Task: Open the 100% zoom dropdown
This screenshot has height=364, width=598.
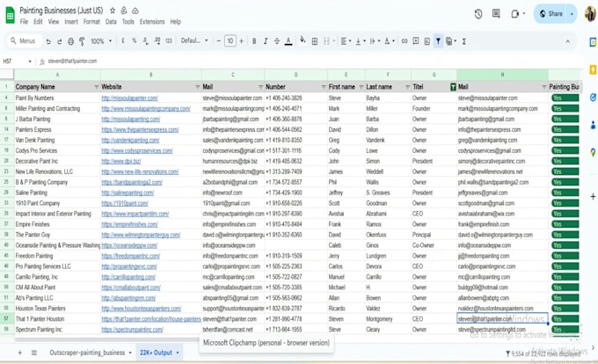Action: coord(101,41)
